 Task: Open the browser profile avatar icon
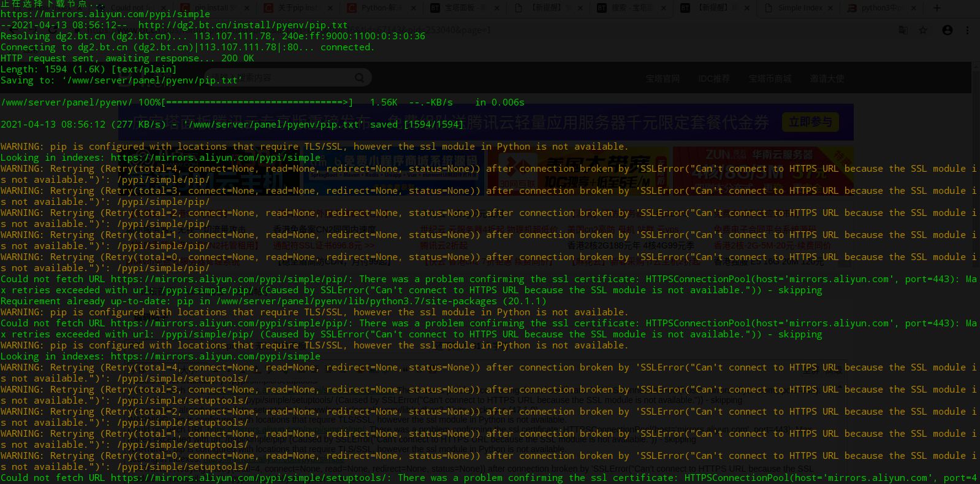pos(948,30)
